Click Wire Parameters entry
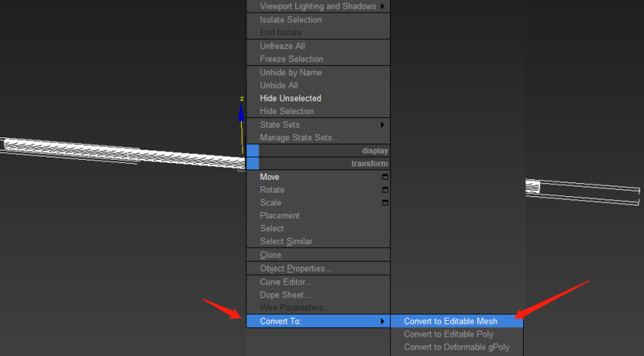 tap(318, 307)
